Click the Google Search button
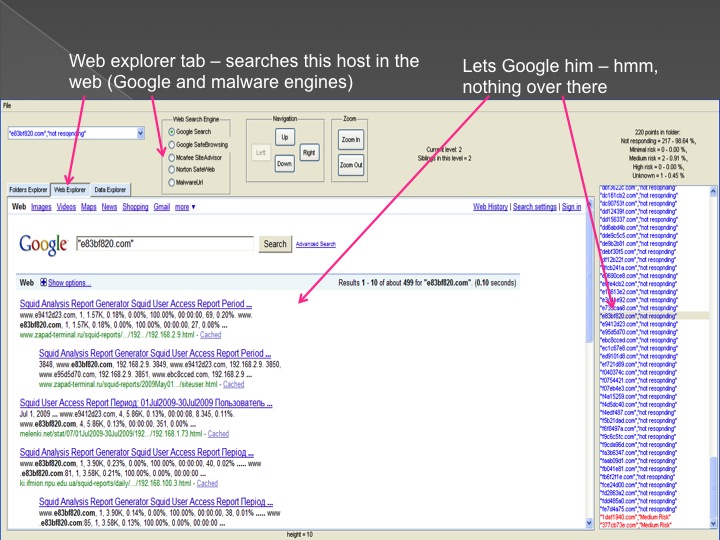Viewport: 720px width, 540px height. click(x=275, y=244)
